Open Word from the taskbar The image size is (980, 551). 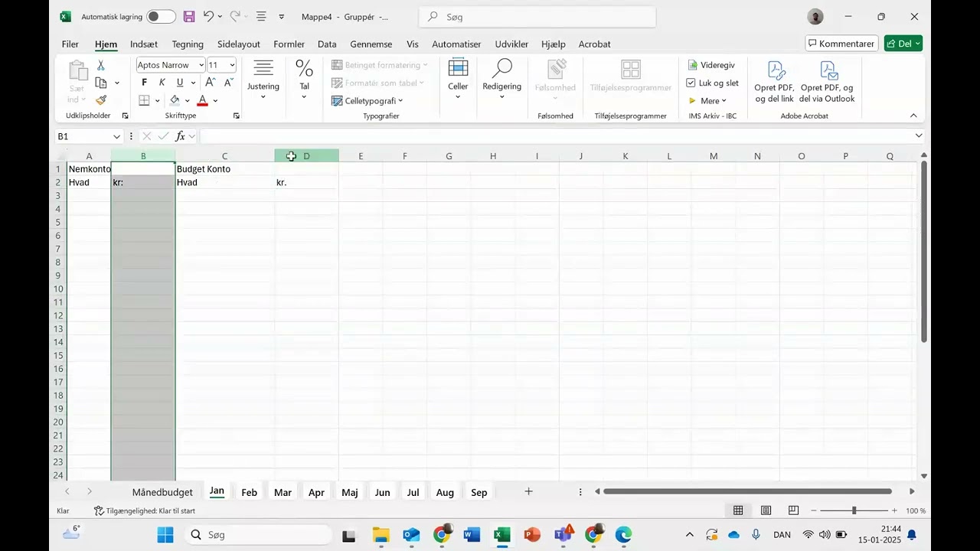pyautogui.click(x=471, y=535)
